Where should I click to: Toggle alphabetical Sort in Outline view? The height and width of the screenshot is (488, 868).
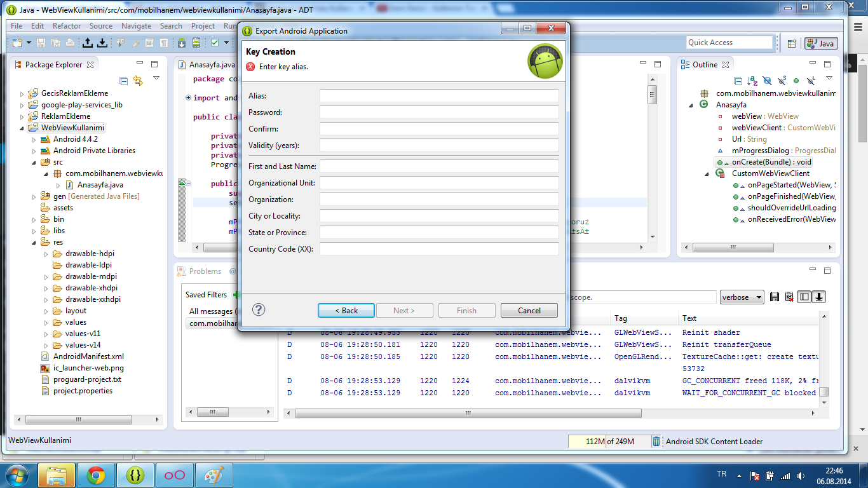click(x=752, y=81)
